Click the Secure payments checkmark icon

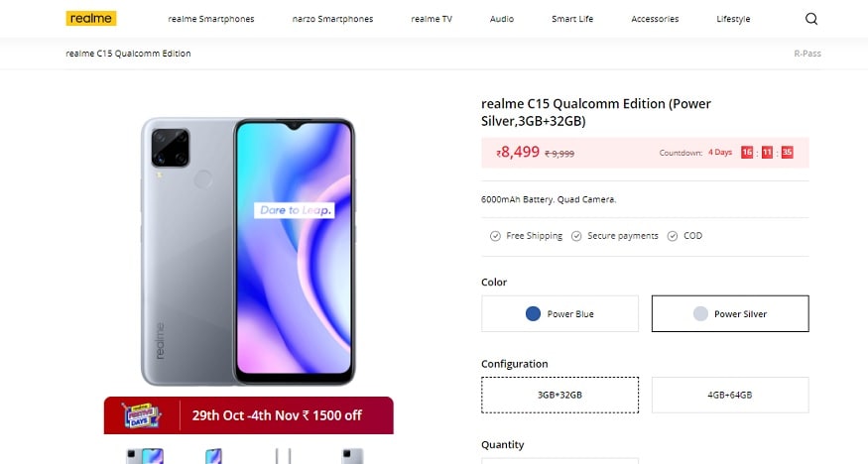[x=576, y=236]
